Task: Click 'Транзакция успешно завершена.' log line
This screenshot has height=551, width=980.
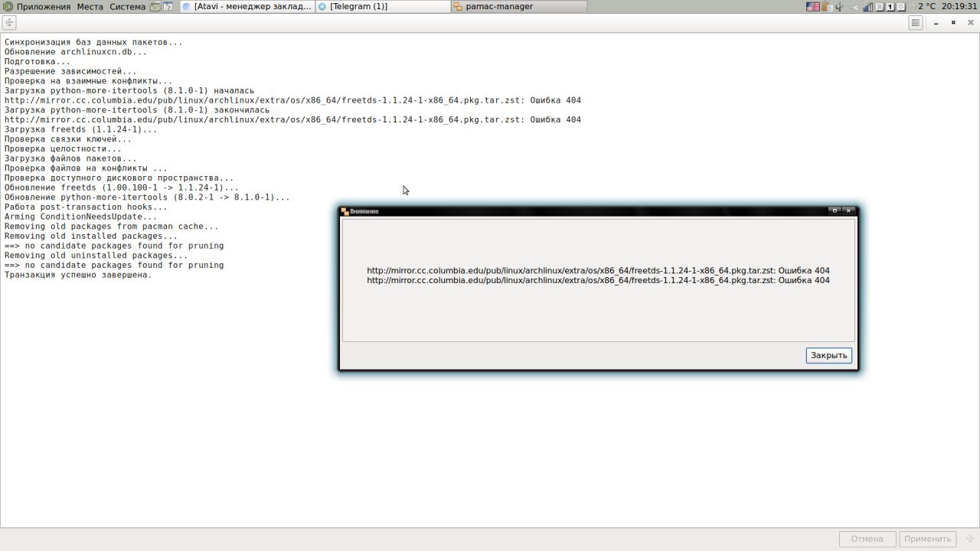Action: [78, 275]
